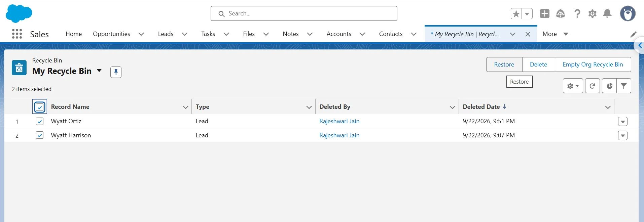This screenshot has width=644, height=222.
Task: Click the Wyatt Harrison record name
Action: 71,135
